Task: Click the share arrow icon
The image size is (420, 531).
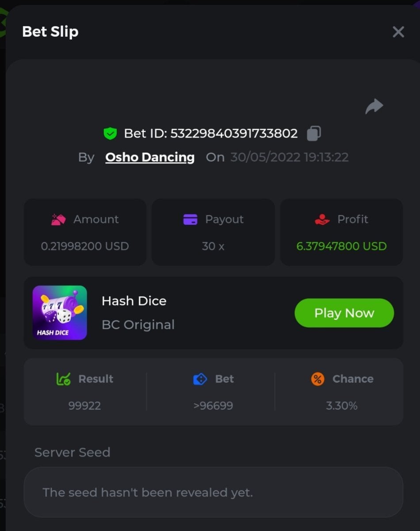Action: point(374,106)
